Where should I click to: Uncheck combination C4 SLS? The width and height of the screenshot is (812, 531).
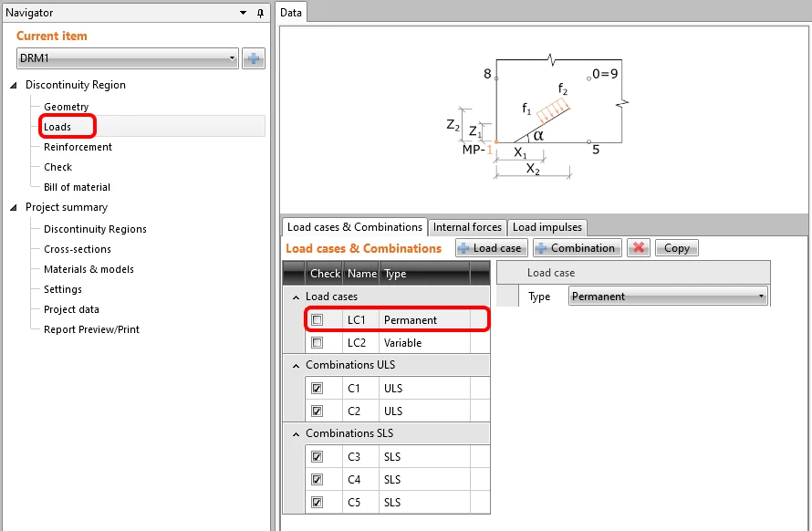tap(317, 480)
